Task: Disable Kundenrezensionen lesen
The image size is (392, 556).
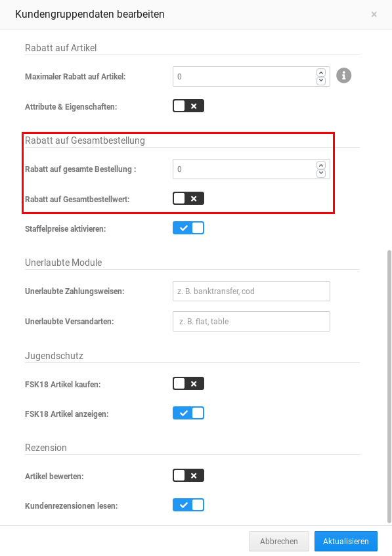Action: [188, 505]
